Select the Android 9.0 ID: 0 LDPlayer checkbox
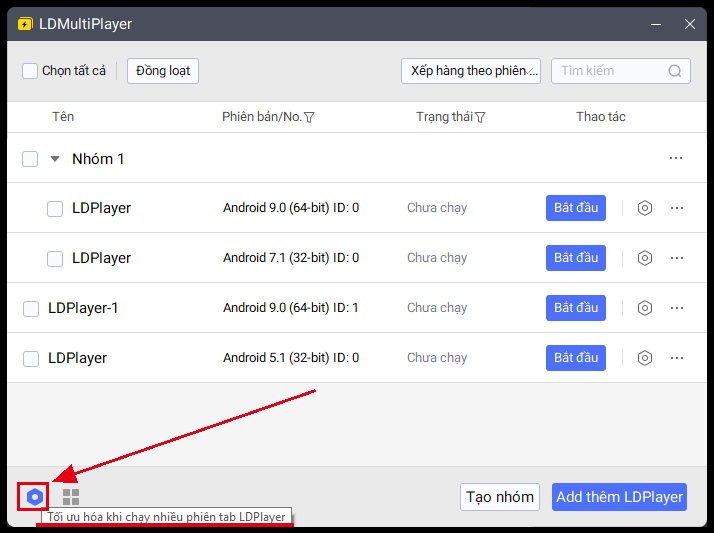 pyautogui.click(x=55, y=209)
